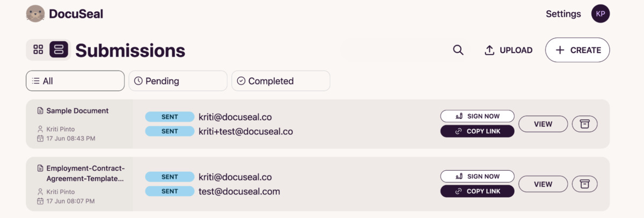644x218 pixels.
Task: Click the Create button
Action: point(577,50)
